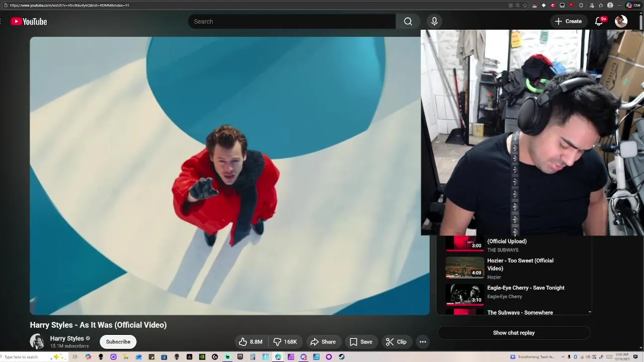Screen dimensions: 644x362
Task: Click the magnifier search button
Action: [x=408, y=22]
